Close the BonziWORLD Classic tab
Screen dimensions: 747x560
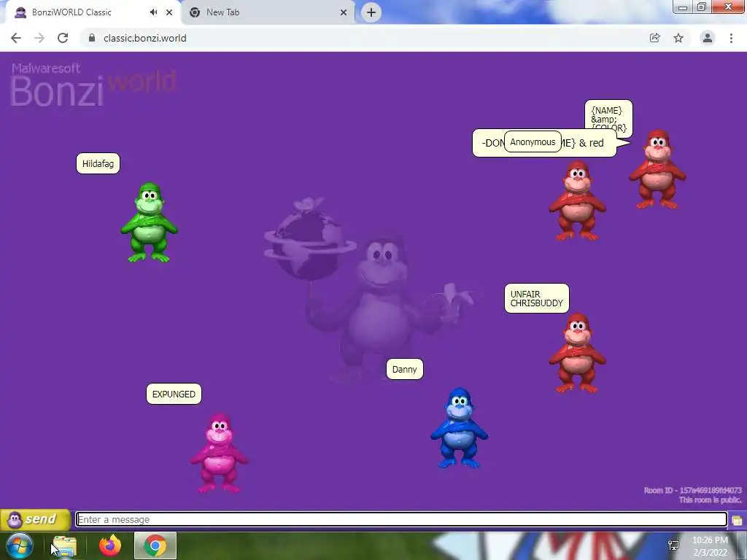point(169,12)
